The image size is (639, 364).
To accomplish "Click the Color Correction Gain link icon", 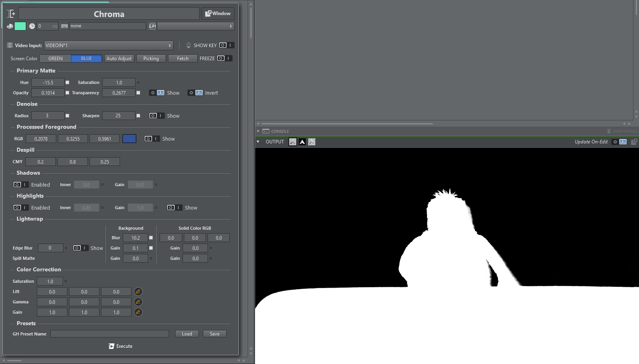I will click(x=138, y=312).
